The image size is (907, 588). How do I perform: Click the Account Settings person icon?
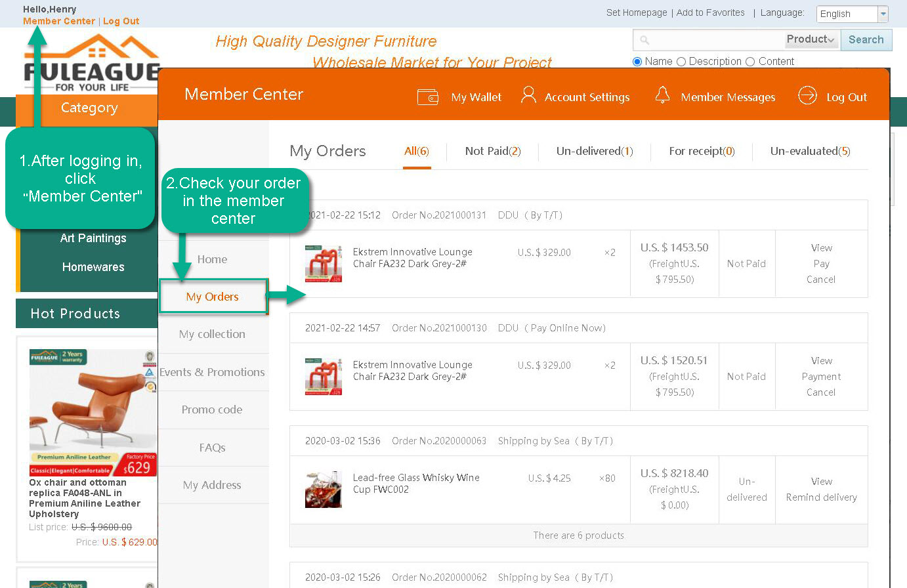click(528, 96)
